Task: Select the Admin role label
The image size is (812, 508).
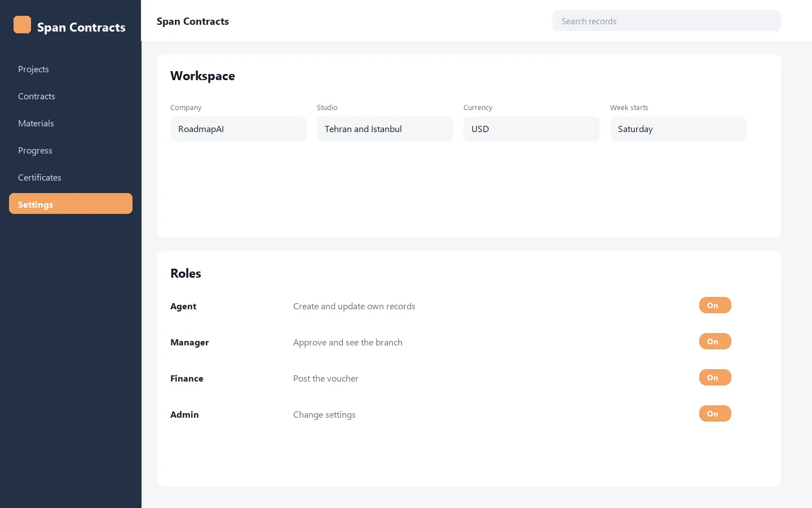Action: click(x=184, y=415)
